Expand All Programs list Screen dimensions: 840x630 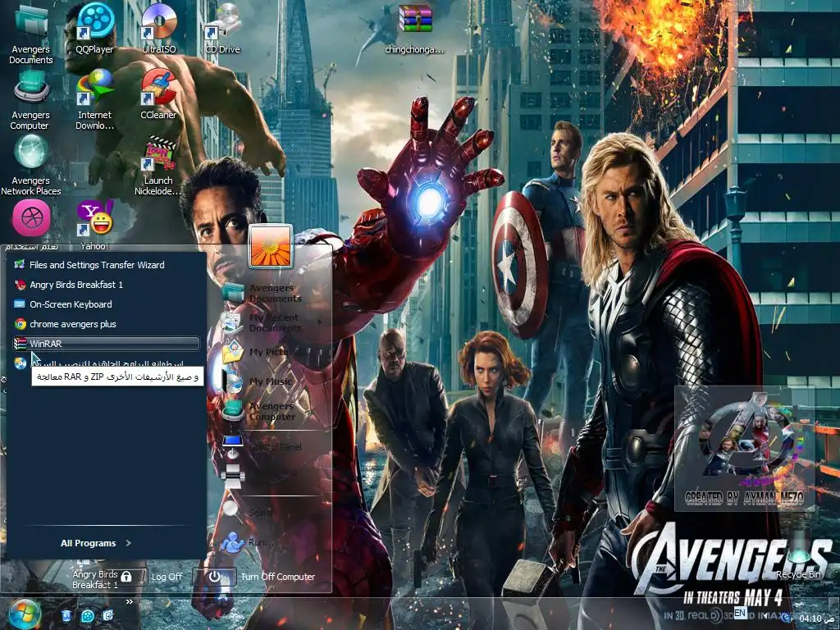95,543
